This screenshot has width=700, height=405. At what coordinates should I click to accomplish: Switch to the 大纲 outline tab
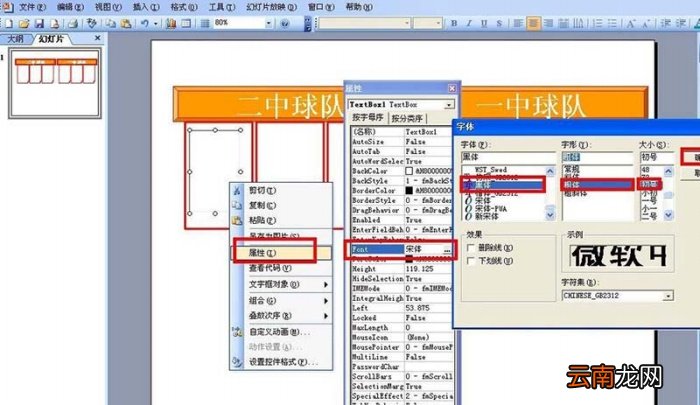click(x=16, y=39)
